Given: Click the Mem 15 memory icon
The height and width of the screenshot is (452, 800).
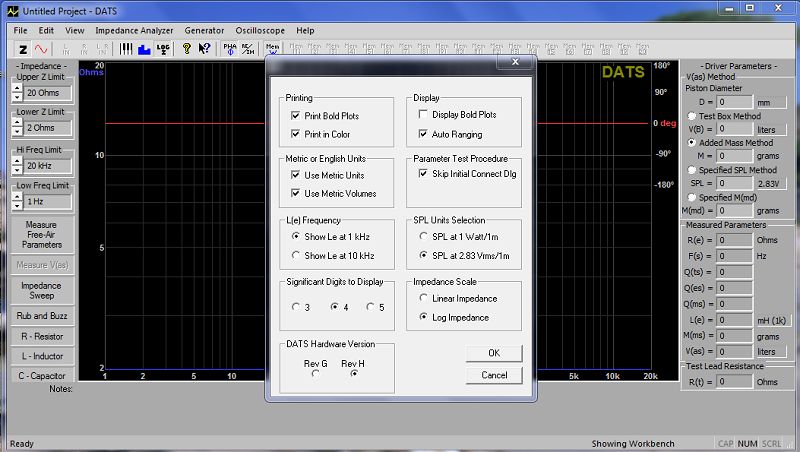Looking at the screenshot, I should click(x=551, y=49).
